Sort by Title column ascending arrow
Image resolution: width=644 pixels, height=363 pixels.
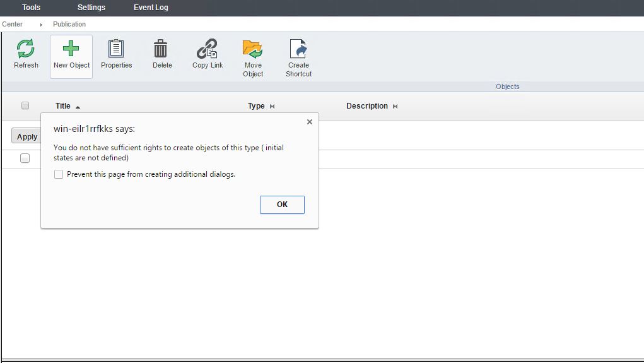(78, 107)
